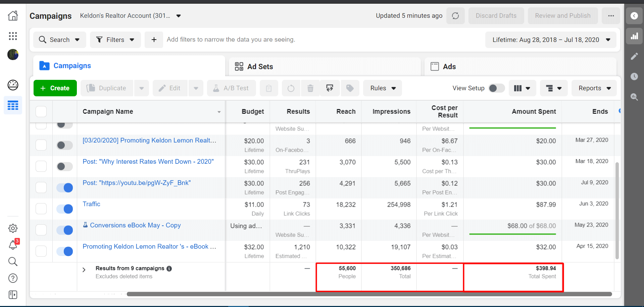Click the sidebar search magnifier icon
Image resolution: width=644 pixels, height=307 pixels.
click(x=13, y=261)
